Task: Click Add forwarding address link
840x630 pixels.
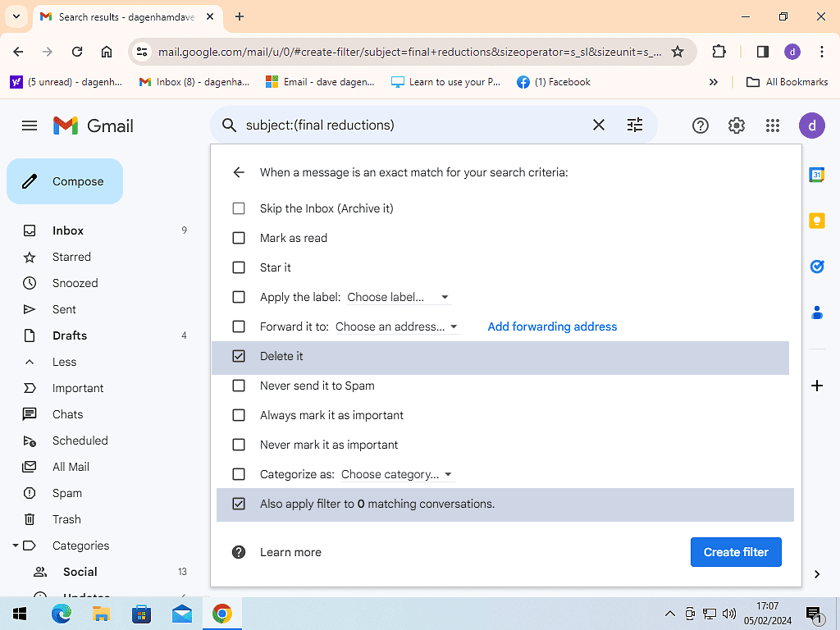Action: tap(552, 326)
